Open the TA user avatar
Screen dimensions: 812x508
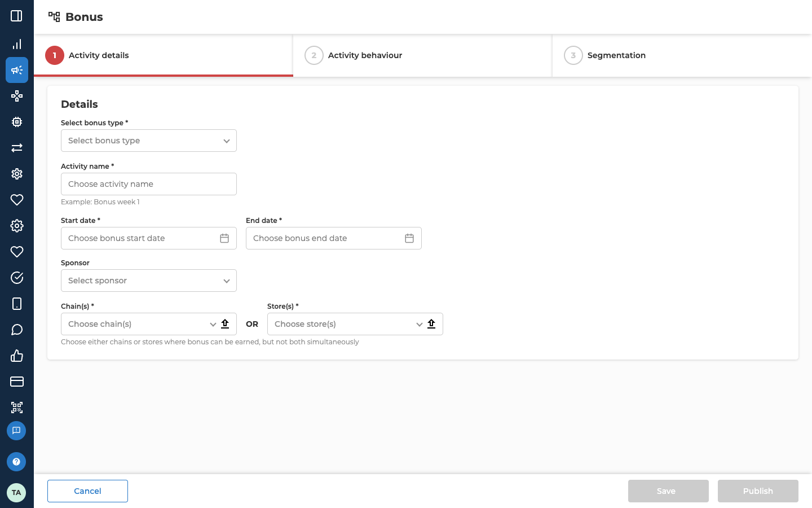point(16,492)
